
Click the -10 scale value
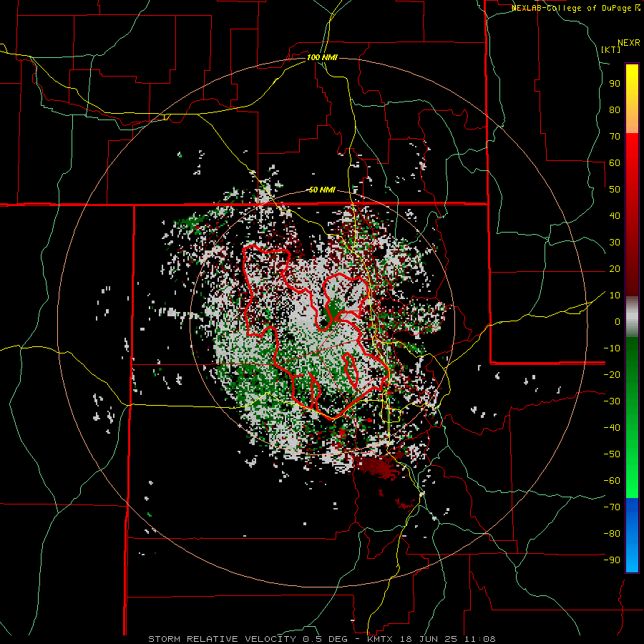point(612,348)
